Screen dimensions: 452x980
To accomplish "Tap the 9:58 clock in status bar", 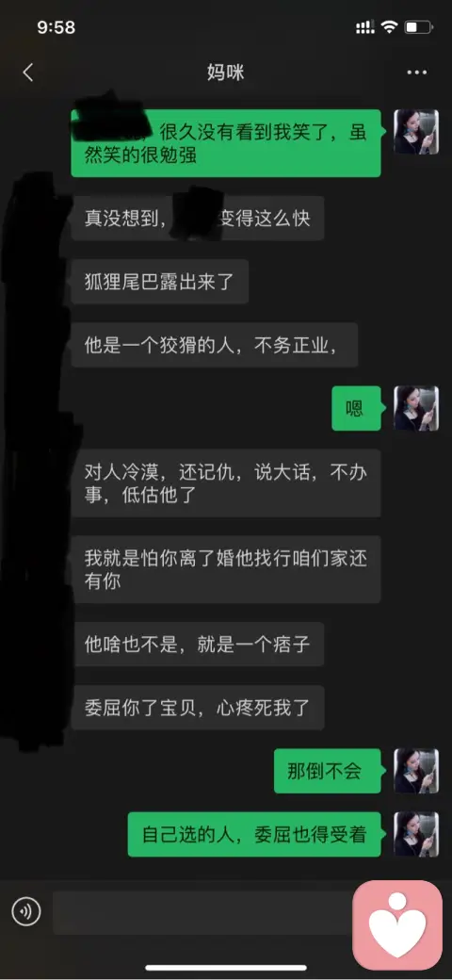I will click(56, 27).
